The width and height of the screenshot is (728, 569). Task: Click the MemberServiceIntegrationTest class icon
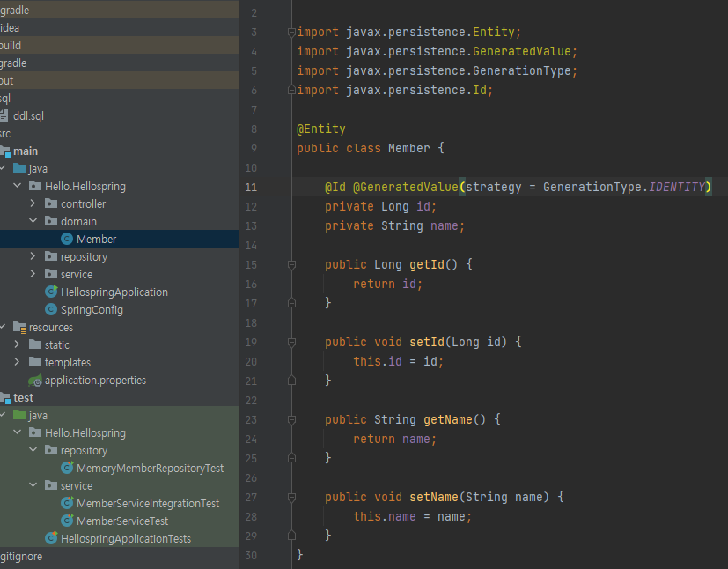[x=67, y=503]
